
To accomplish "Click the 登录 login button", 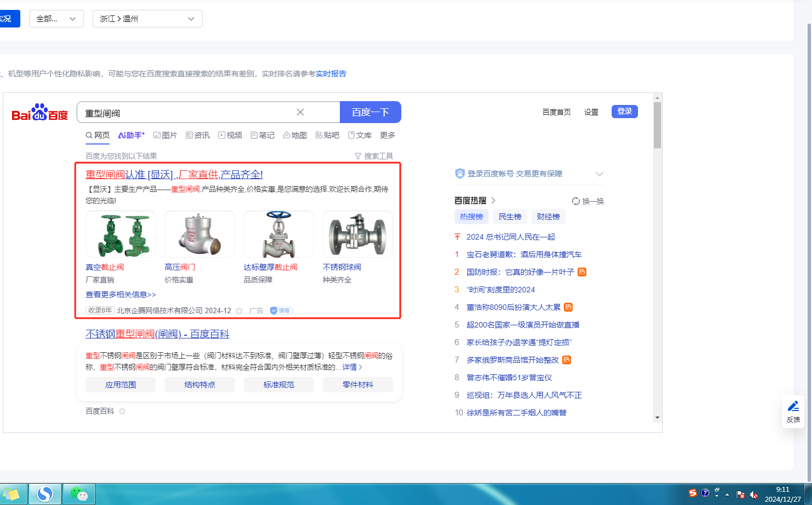I will point(624,112).
